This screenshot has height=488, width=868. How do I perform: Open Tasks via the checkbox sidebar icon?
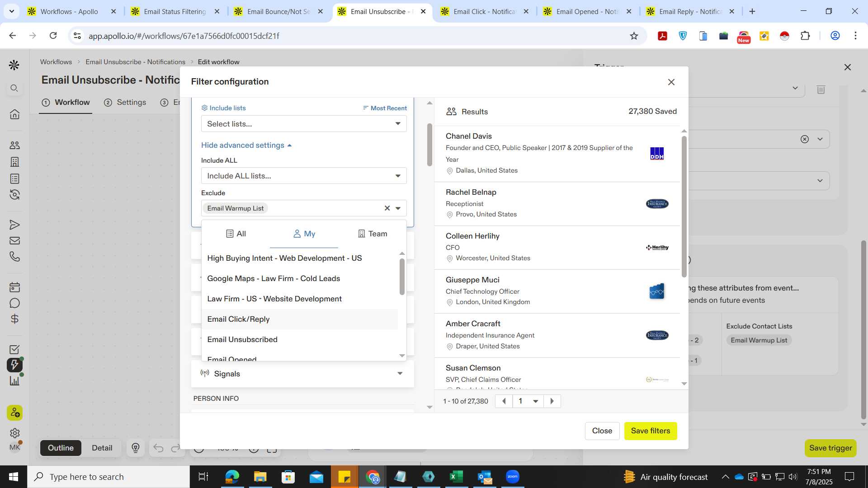tap(14, 349)
